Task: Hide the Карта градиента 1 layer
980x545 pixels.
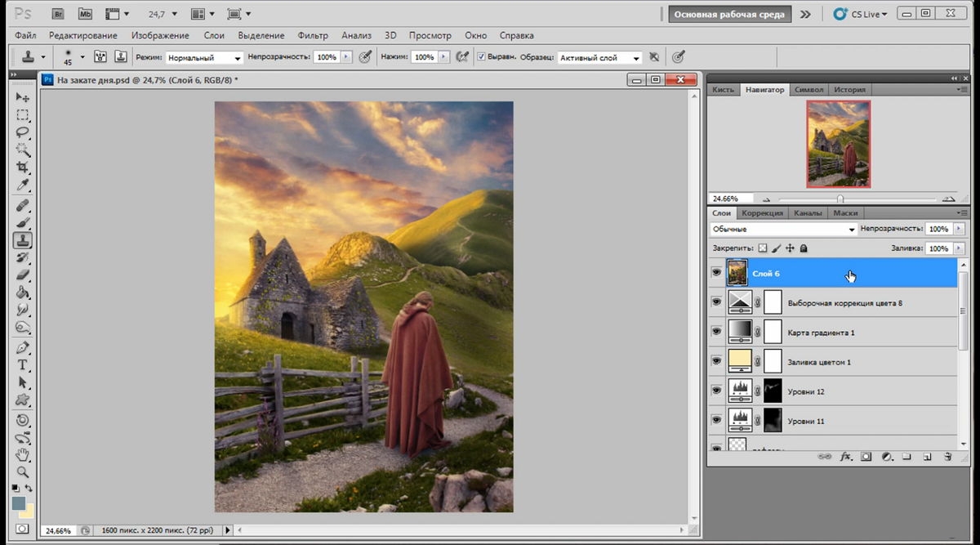Action: point(717,332)
